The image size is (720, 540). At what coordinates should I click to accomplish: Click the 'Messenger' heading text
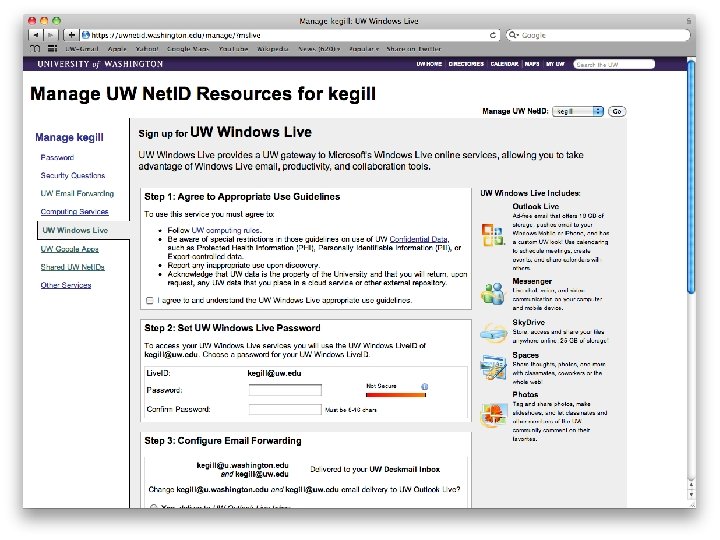(x=532, y=281)
